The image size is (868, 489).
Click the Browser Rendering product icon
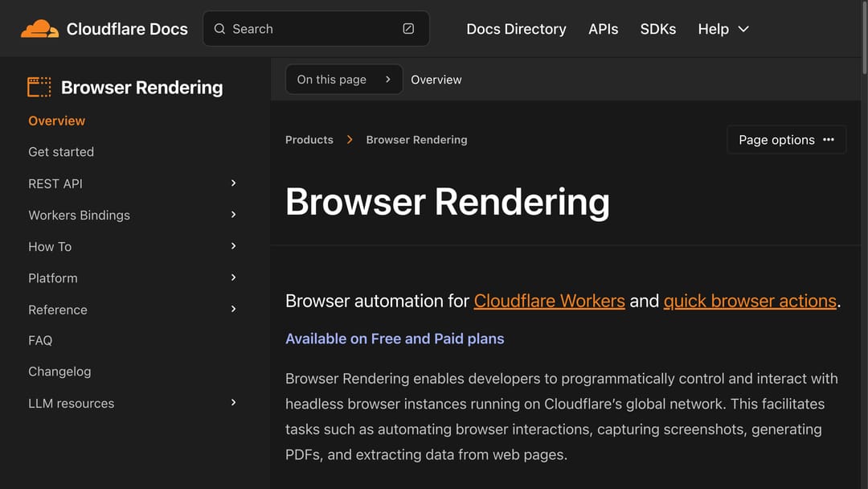tap(39, 87)
